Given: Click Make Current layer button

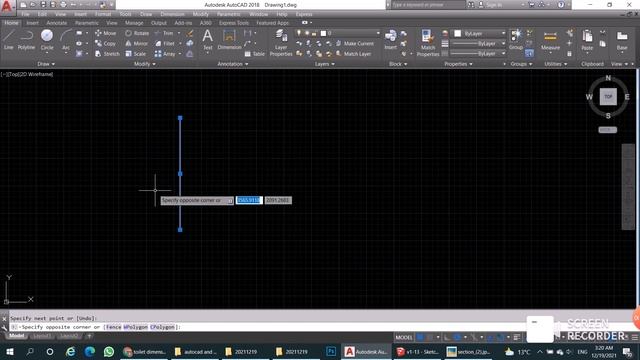Looking at the screenshot, I should coord(355,43).
